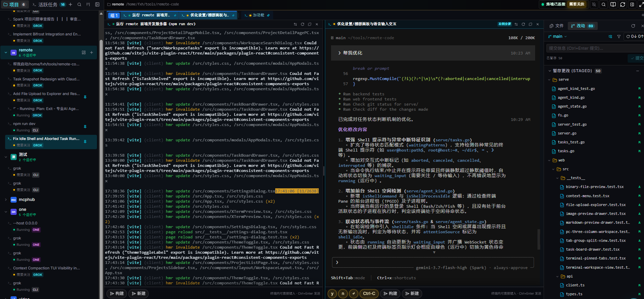Open the 加功能 terminal tab
644x299 pixels.
click(x=257, y=15)
